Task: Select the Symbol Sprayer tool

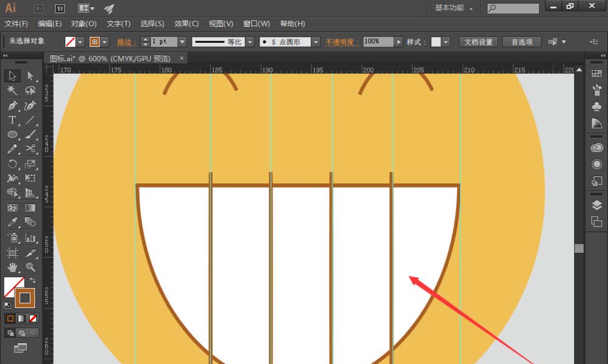Action: pyautogui.click(x=12, y=237)
